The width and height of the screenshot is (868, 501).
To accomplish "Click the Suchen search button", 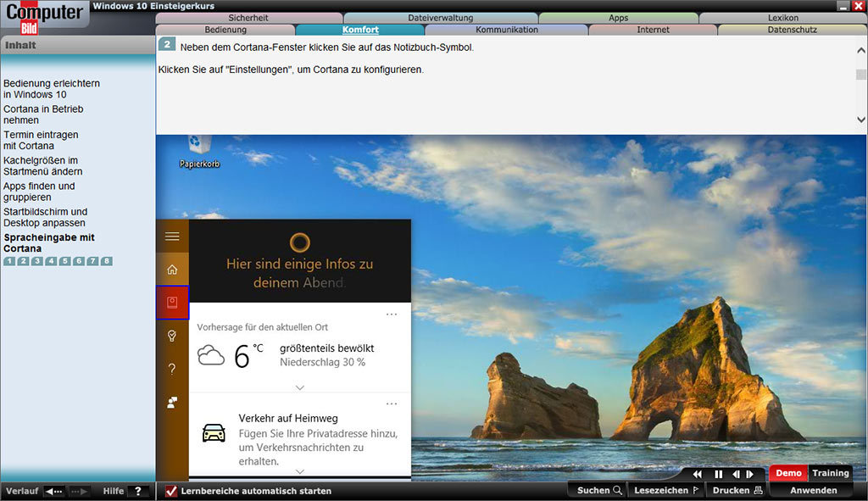I will (599, 491).
